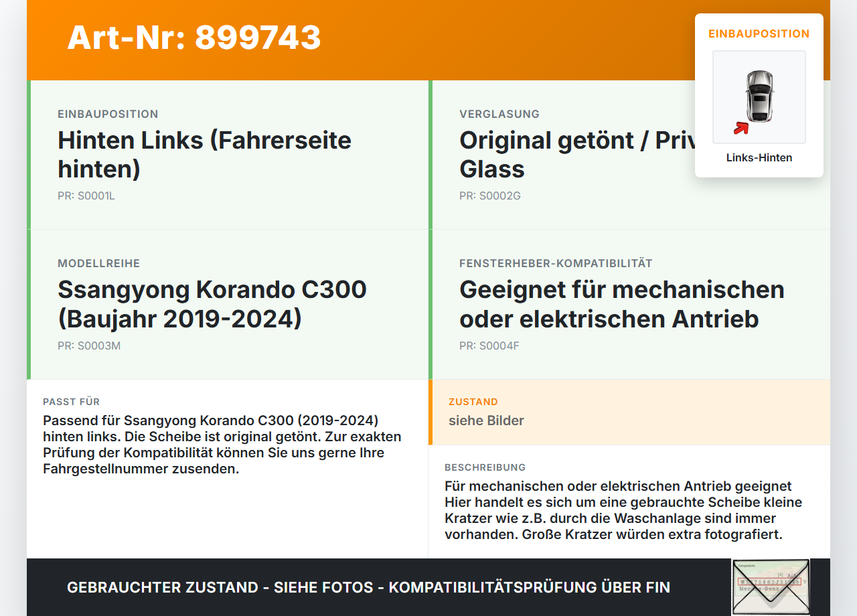The image size is (857, 616).
Task: Click 'Geeignet für mechanischen oder elektrischen Antrieb' value
Action: coord(622,304)
